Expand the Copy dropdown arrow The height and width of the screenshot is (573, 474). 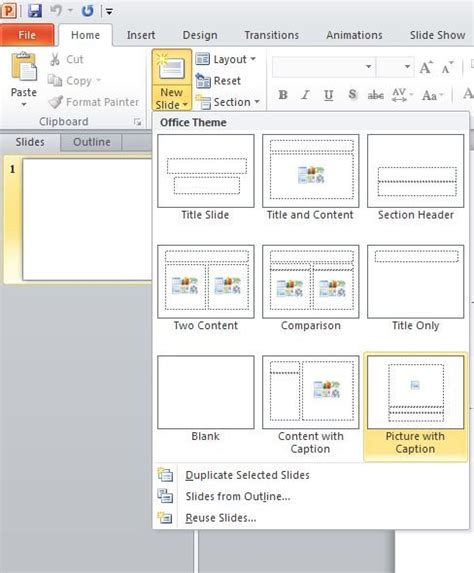click(x=98, y=80)
